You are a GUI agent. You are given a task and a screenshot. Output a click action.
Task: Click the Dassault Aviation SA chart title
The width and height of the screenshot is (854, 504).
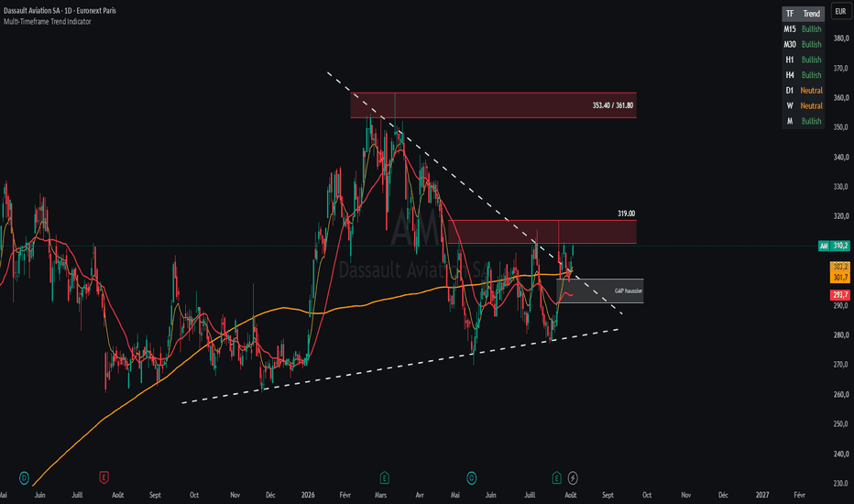tap(60, 10)
